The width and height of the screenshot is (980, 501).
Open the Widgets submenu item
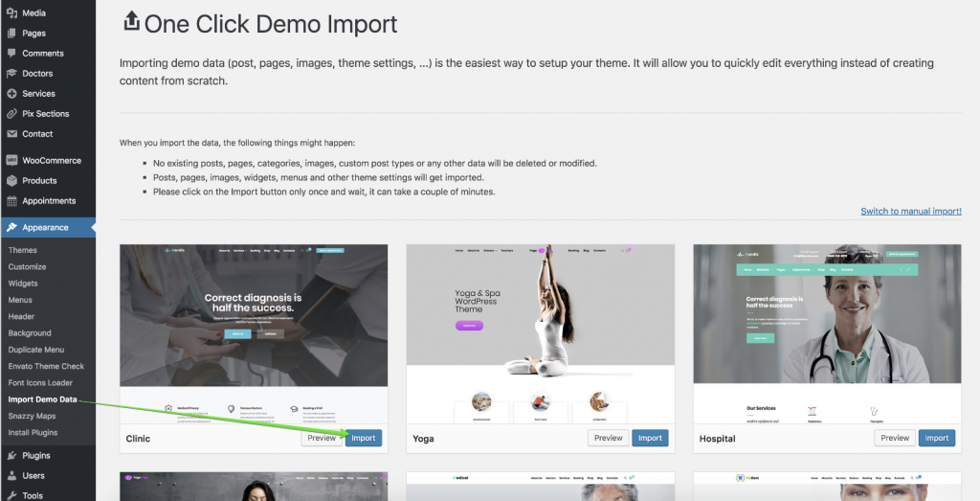(x=23, y=284)
